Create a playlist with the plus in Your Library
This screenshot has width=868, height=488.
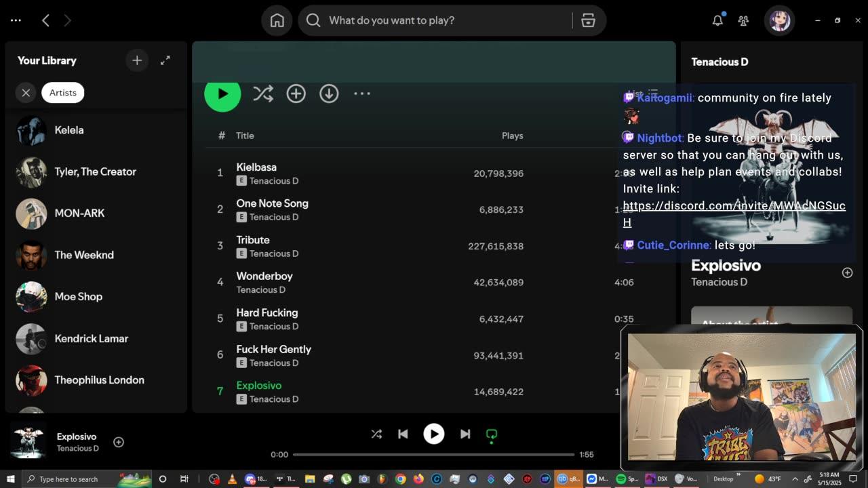[x=137, y=60]
